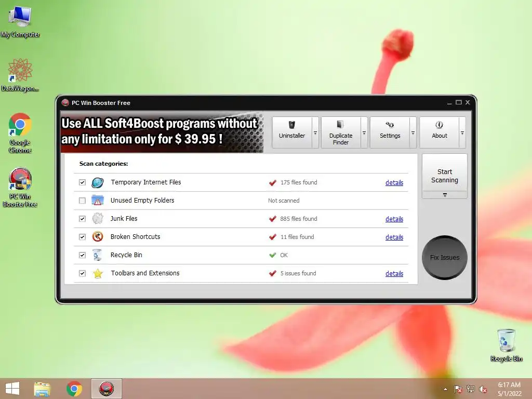
Task: Expand the Settings dropdown arrow
Action: (x=413, y=132)
